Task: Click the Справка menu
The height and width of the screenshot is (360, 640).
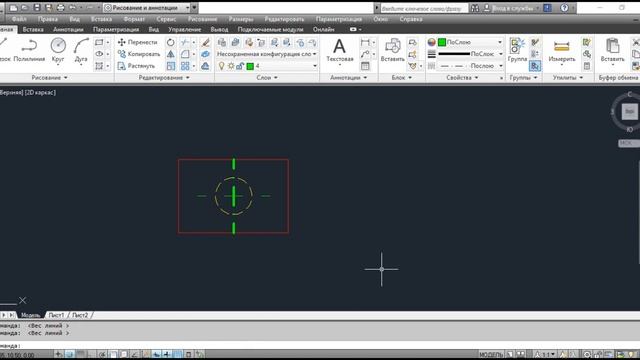Action: click(x=411, y=19)
